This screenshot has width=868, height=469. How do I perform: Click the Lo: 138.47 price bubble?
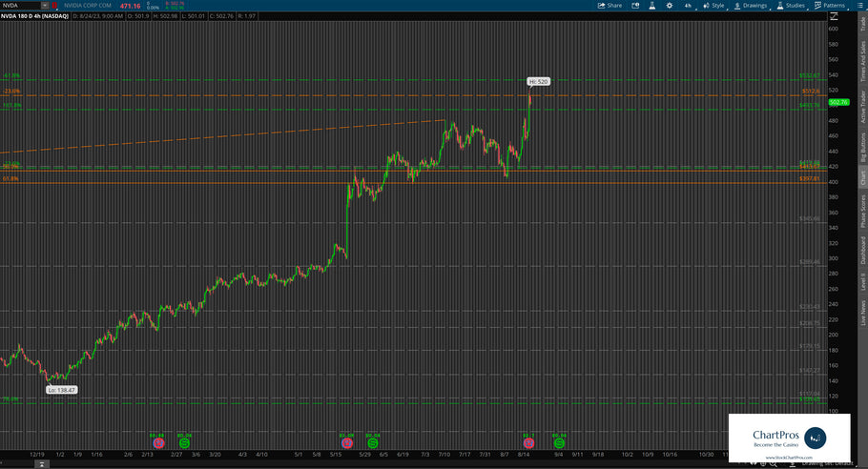(61, 390)
